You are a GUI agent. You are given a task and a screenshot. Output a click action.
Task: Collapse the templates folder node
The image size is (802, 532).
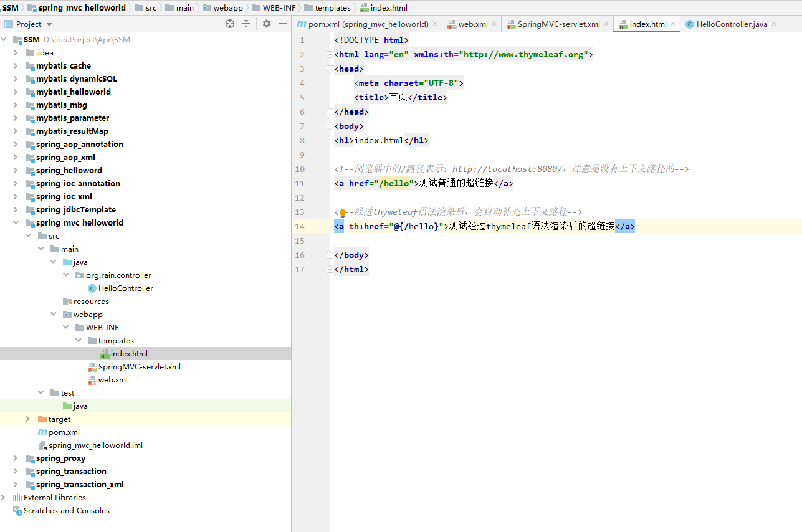pos(79,341)
